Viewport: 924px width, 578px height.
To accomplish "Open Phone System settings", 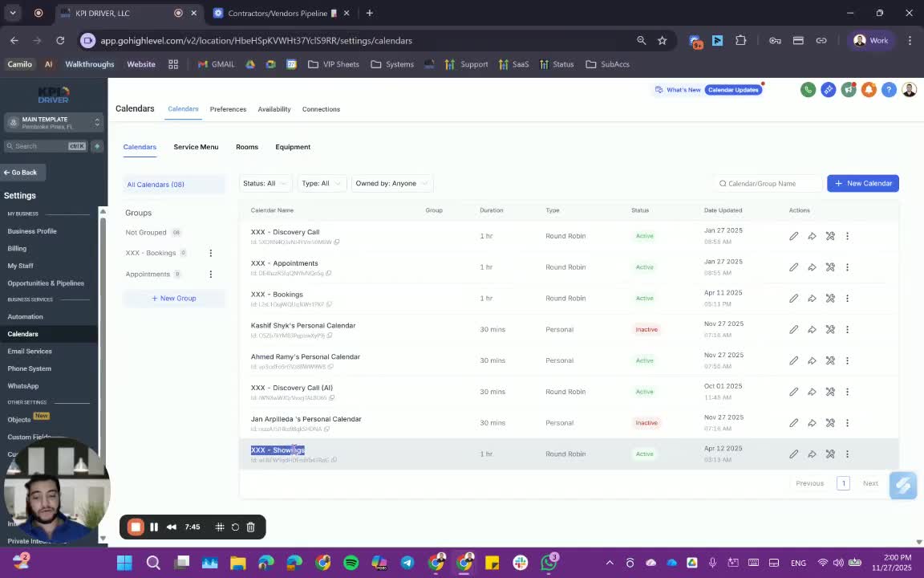I will (x=30, y=368).
